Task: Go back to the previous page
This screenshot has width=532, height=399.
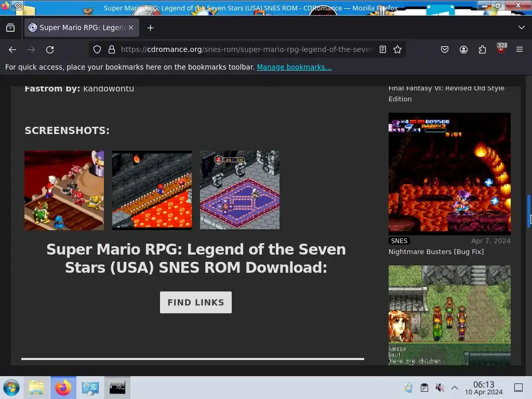Action: pyautogui.click(x=12, y=49)
